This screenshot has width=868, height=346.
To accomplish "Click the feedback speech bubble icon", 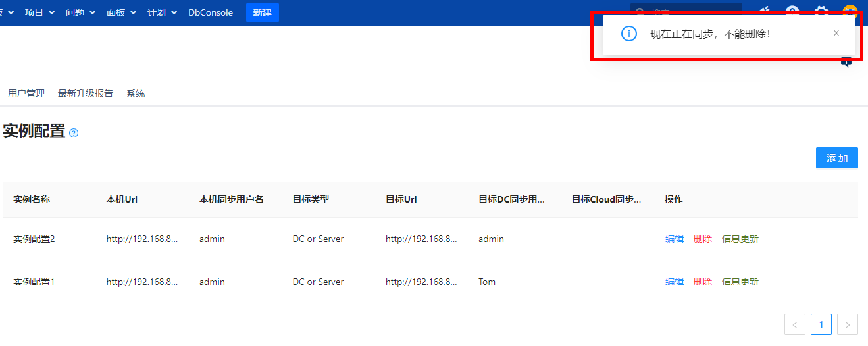I will tap(846, 63).
